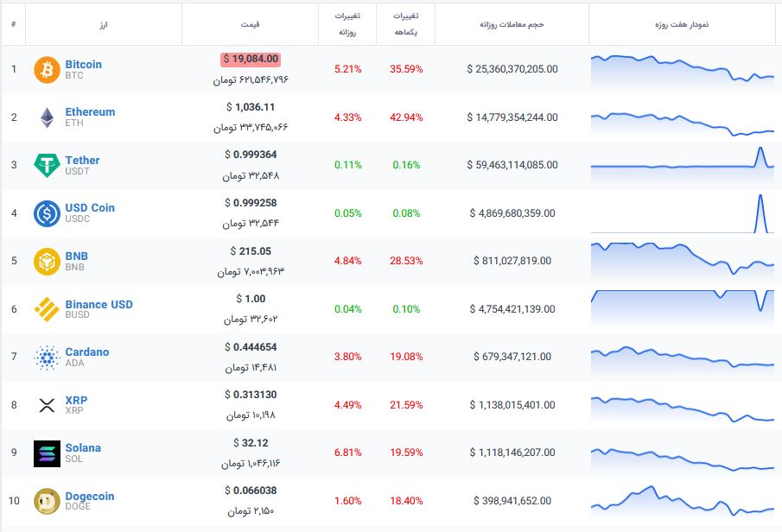The width and height of the screenshot is (782, 532).
Task: Click Bitcoin daily change 5.21%
Action: point(347,69)
